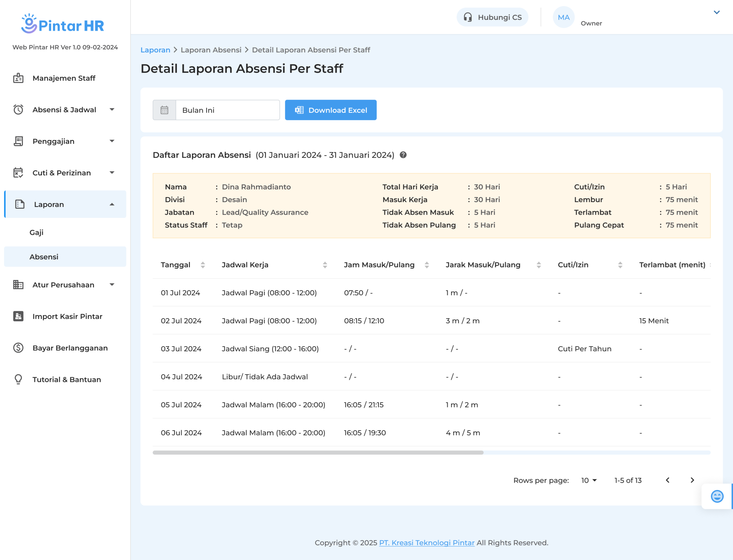Click the 02 Jul 2024 date cell
Image resolution: width=733 pixels, height=560 pixels.
(181, 321)
